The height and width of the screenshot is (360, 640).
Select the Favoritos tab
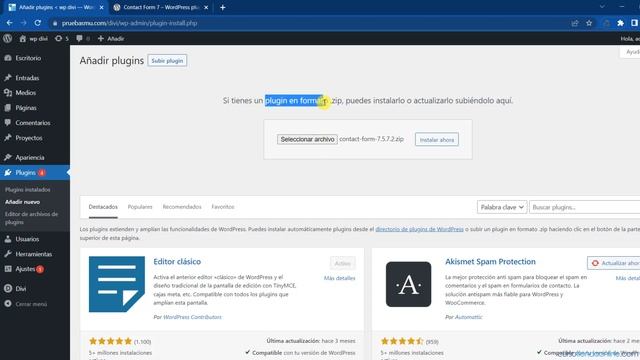coord(223,207)
